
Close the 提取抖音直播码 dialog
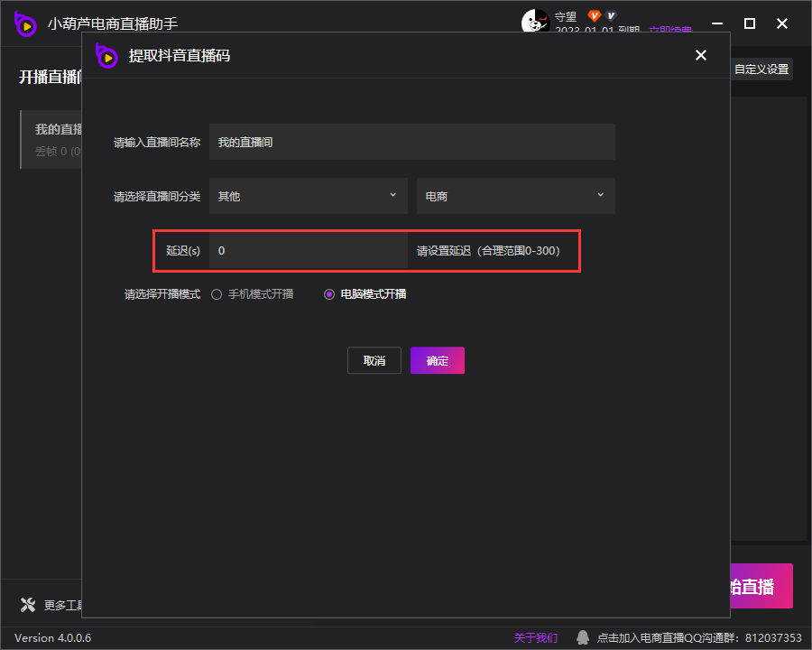[x=701, y=56]
